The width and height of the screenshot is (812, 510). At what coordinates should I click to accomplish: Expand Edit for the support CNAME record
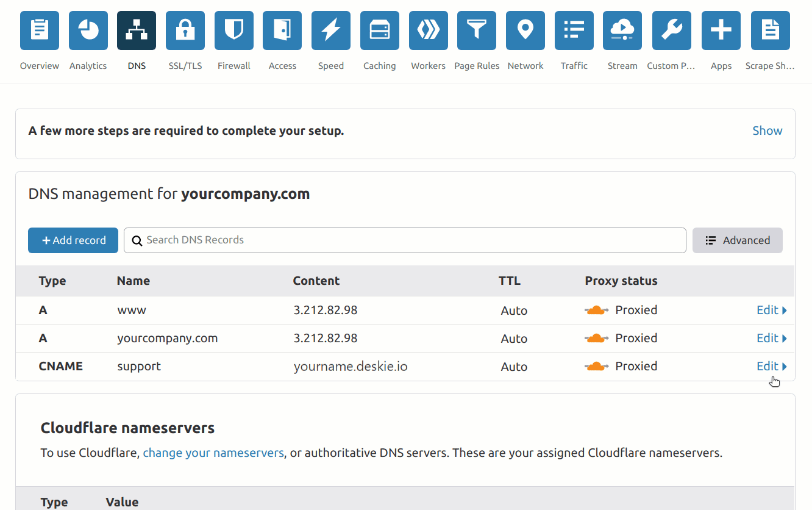(772, 366)
